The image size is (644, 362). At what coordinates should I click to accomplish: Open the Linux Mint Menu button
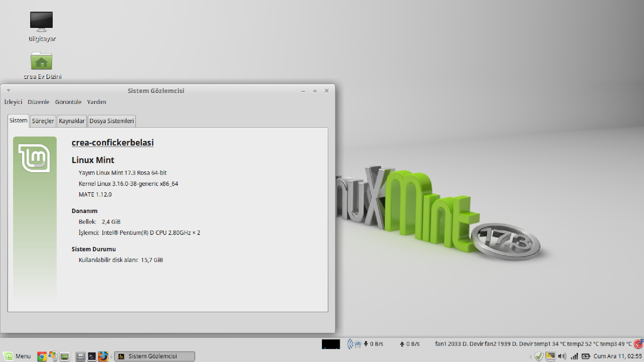[x=17, y=356]
